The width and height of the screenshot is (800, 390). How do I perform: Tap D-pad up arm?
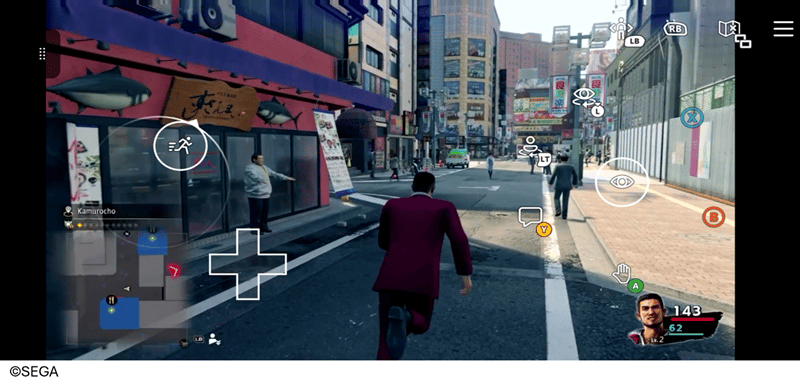pyautogui.click(x=248, y=240)
